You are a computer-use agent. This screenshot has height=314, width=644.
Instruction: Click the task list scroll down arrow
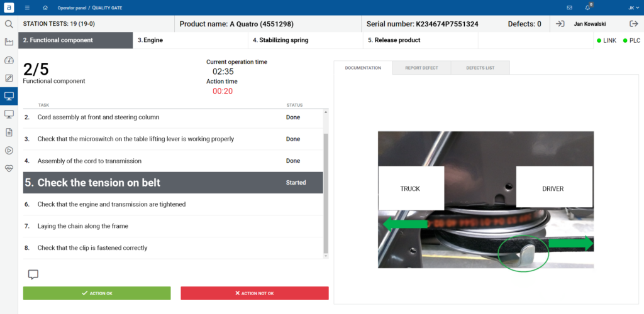tap(326, 256)
